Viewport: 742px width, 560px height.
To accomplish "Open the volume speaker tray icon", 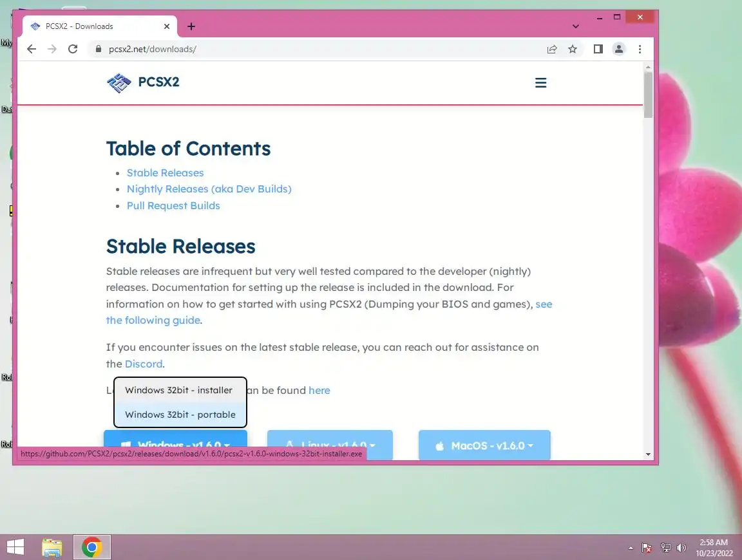I will (681, 548).
